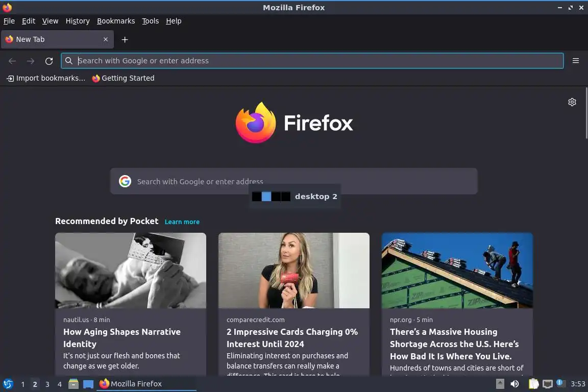Image resolution: width=588 pixels, height=392 pixels.
Task: Open Massive Housing Shortage article headline
Action: 454,344
